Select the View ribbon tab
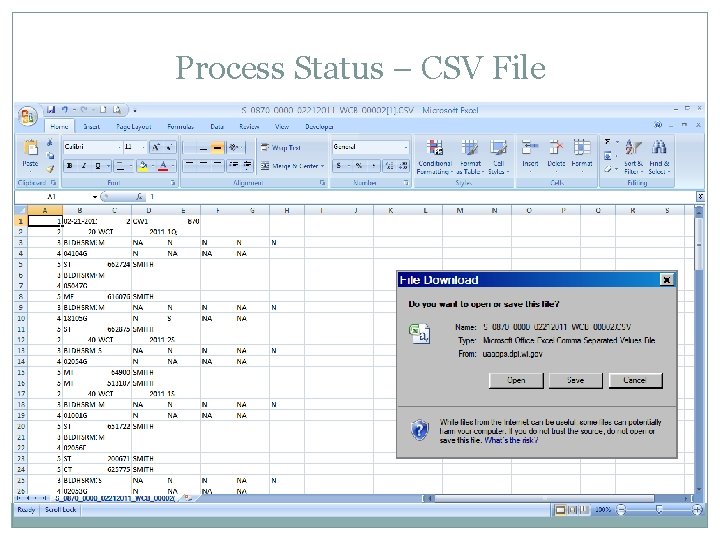The height and width of the screenshot is (540, 720). 281,126
